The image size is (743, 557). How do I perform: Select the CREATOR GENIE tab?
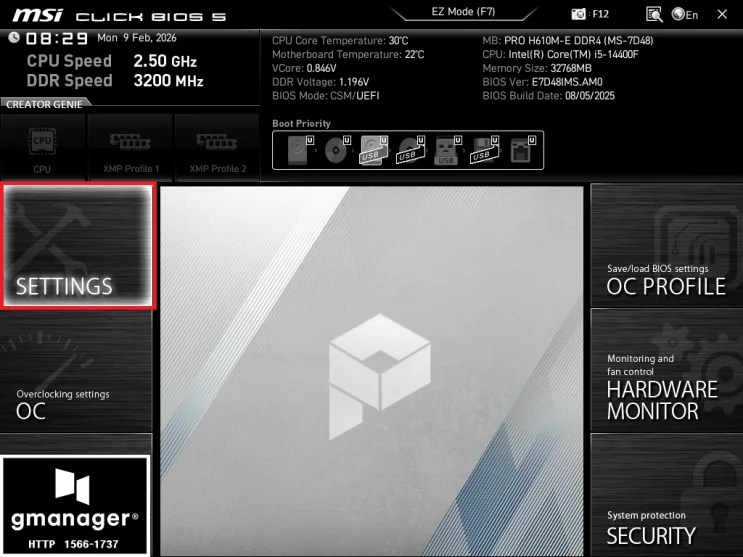click(x=45, y=104)
